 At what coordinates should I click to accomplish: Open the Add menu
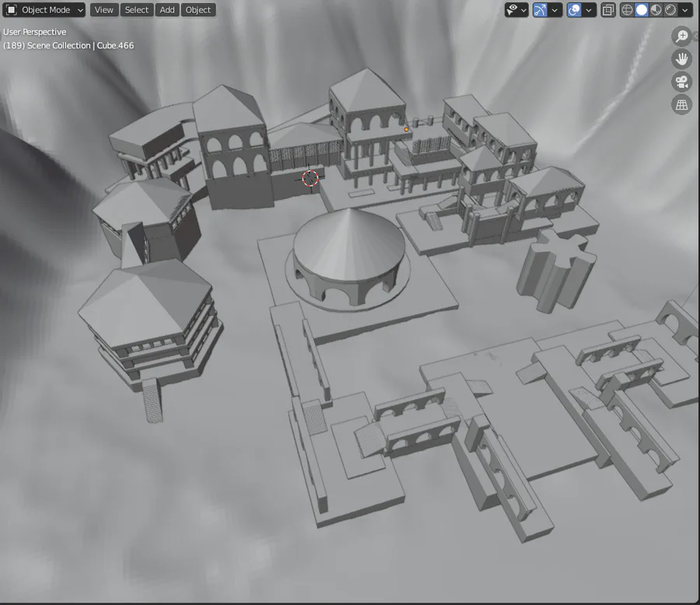tap(167, 10)
